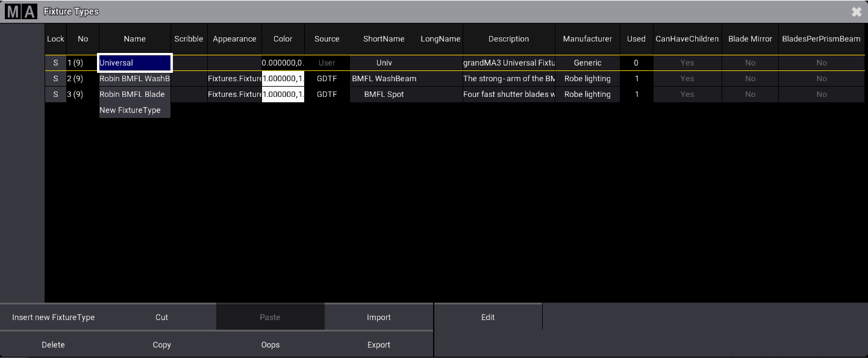Click the Cut button

(162, 317)
